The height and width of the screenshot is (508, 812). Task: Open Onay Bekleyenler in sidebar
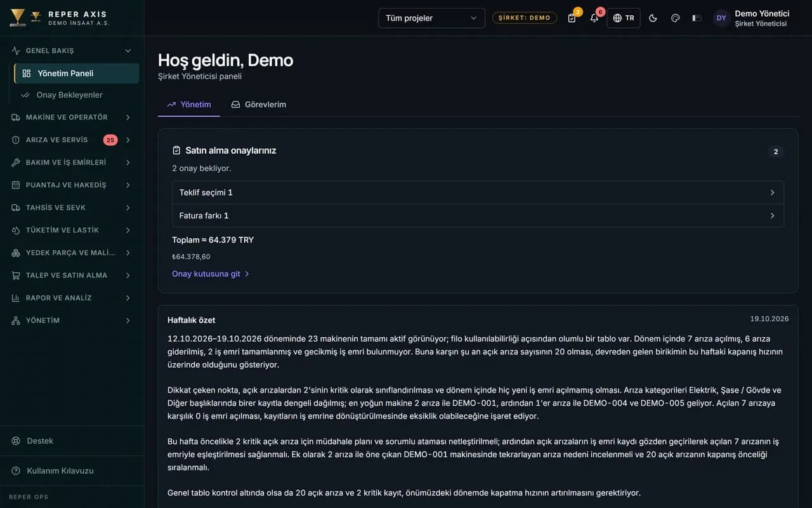(x=77, y=95)
